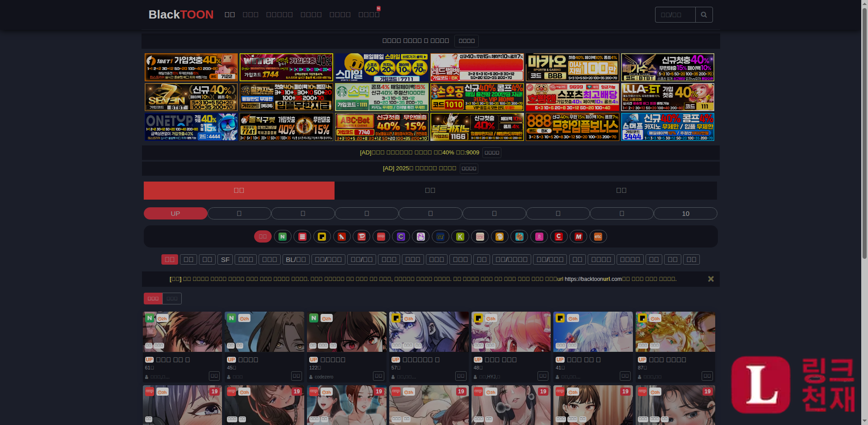868x425 pixels.
Task: Select the white ghost platform icon
Action: click(421, 237)
